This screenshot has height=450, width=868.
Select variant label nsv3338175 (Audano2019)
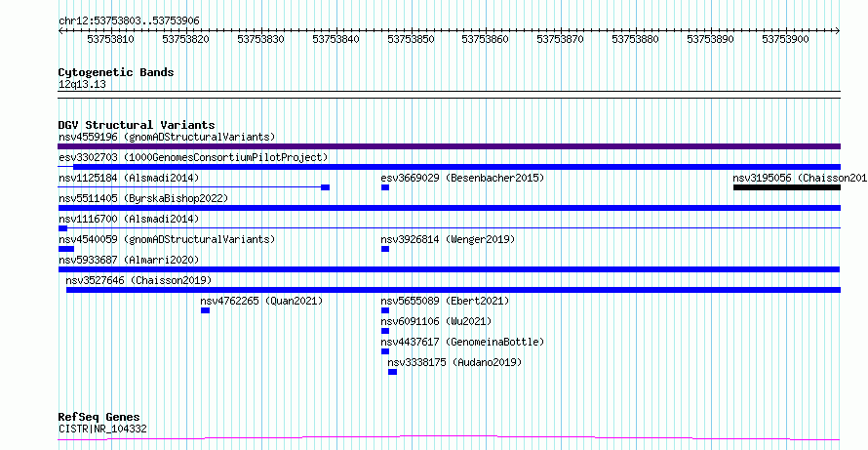[454, 362]
